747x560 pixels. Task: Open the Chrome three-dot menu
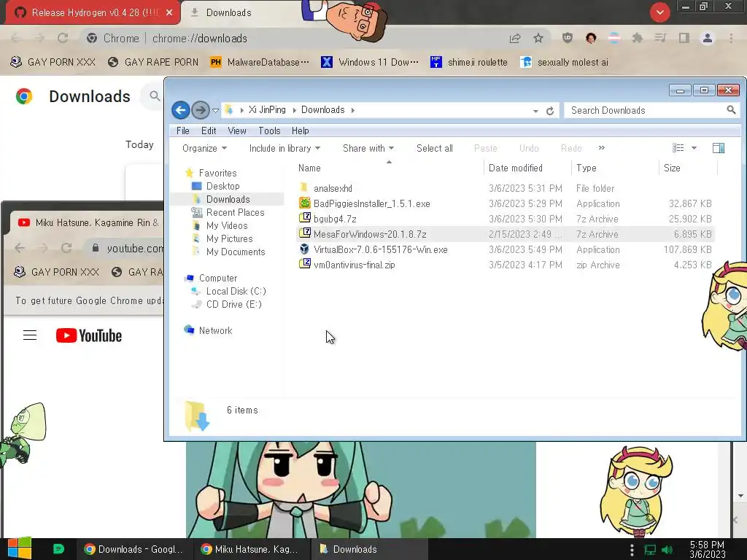point(731,38)
